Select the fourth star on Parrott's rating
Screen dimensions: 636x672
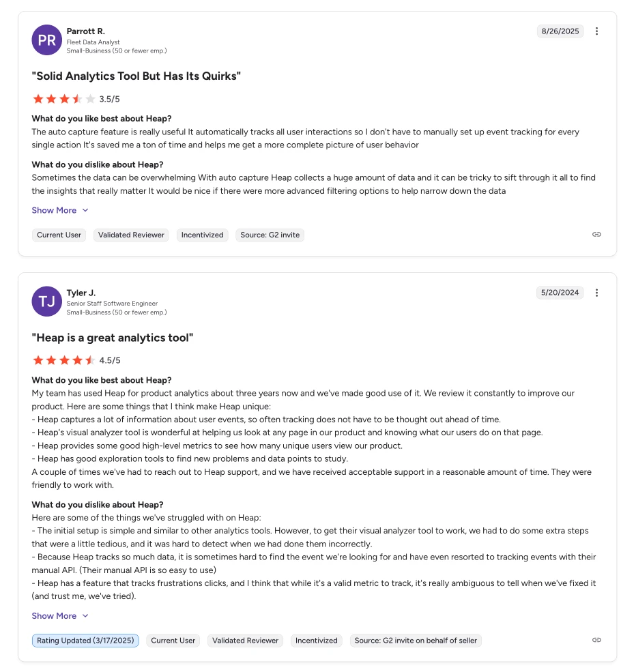pyautogui.click(x=78, y=99)
